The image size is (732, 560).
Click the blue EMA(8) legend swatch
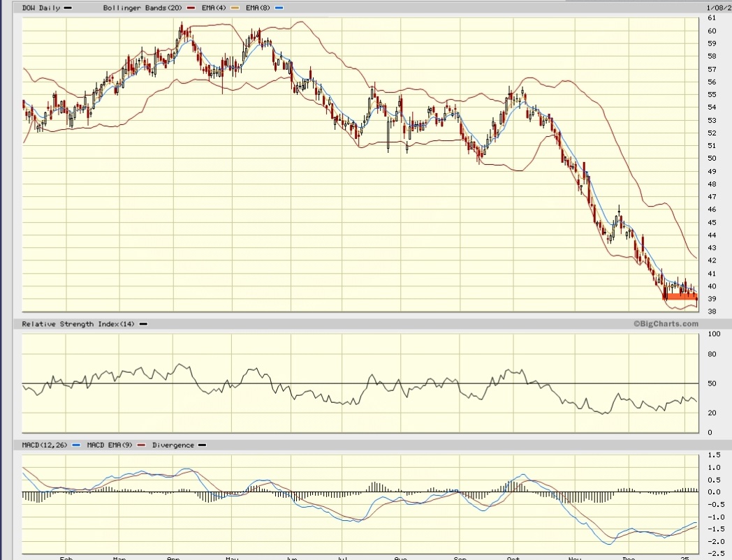279,8
